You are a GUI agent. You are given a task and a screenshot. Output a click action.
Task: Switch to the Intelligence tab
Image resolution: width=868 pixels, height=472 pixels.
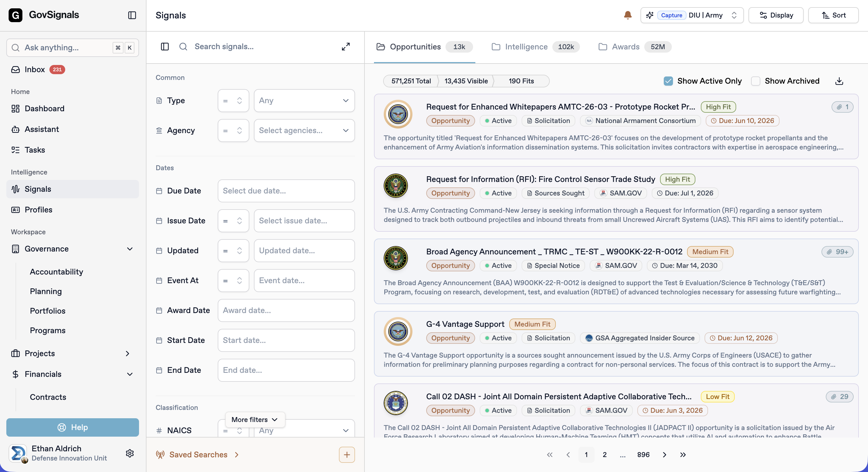535,47
